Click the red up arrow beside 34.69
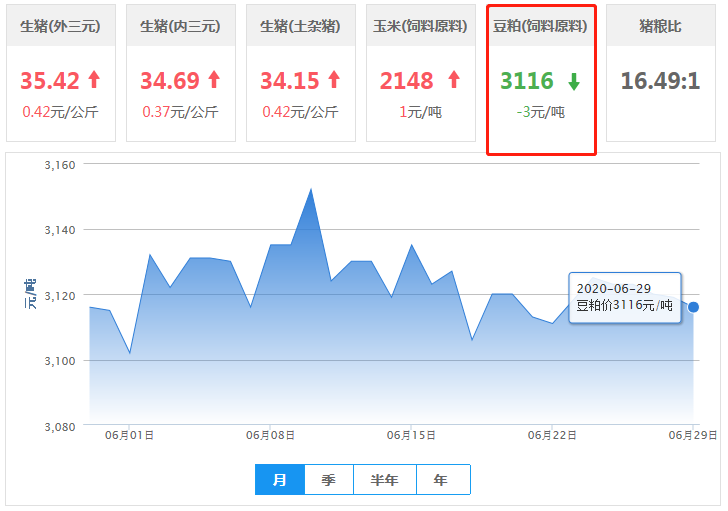Screen dimensions: 728x511 (x=213, y=80)
